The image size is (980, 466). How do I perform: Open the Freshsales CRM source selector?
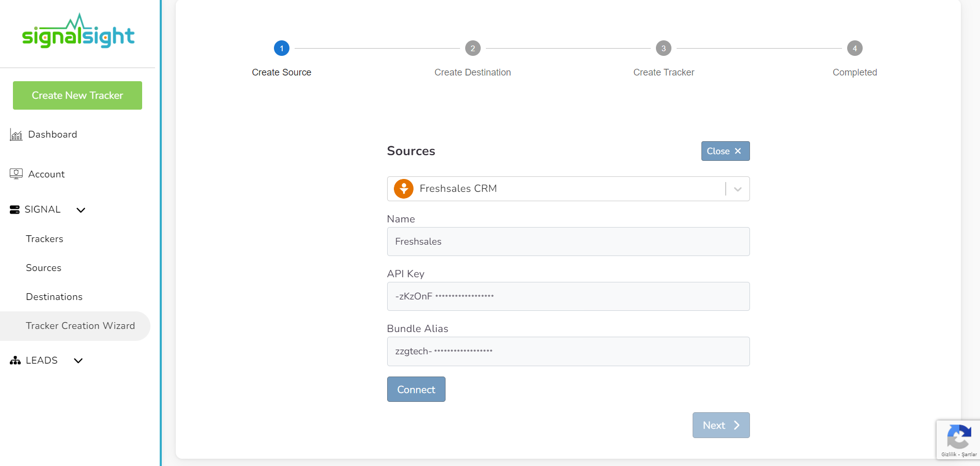click(x=568, y=189)
